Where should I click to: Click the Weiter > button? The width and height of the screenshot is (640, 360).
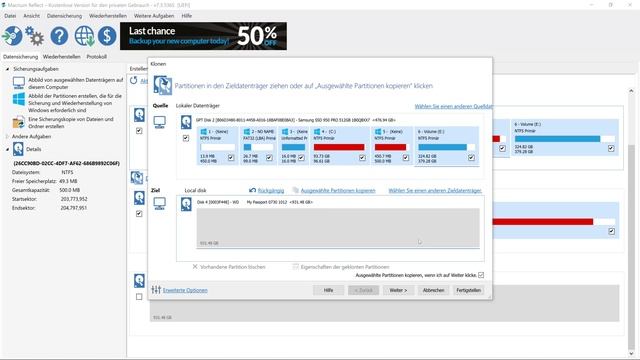click(x=398, y=290)
